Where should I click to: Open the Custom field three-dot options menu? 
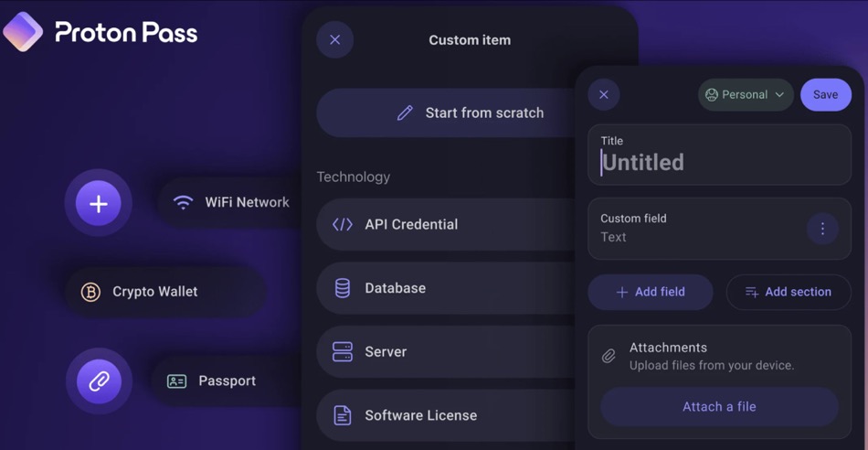pyautogui.click(x=822, y=229)
